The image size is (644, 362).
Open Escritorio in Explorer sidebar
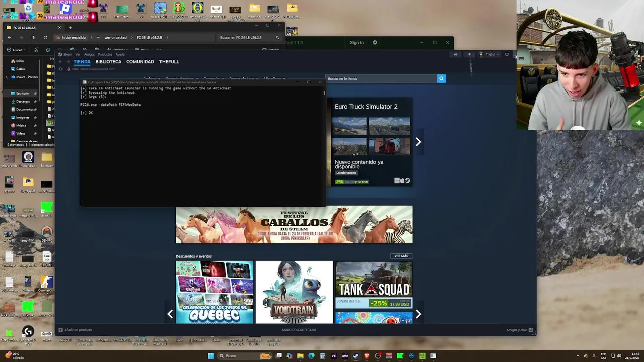pyautogui.click(x=22, y=93)
